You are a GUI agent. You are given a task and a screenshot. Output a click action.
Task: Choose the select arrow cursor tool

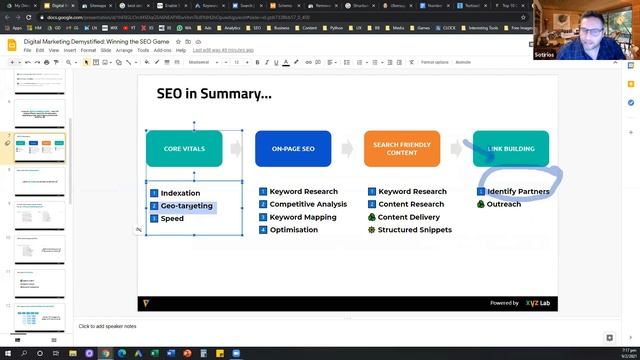point(86,62)
